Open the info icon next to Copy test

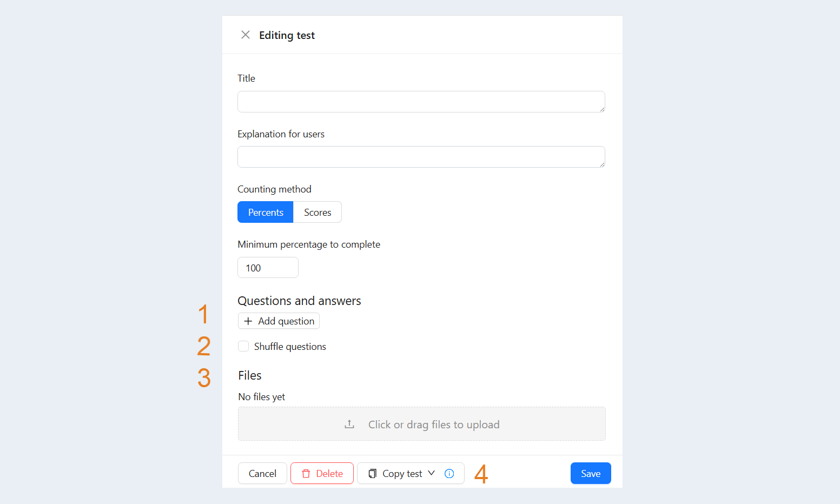pos(449,474)
